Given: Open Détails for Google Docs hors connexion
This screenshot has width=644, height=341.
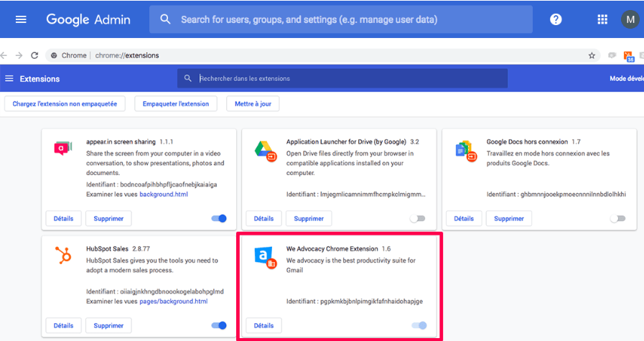Looking at the screenshot, I should 464,218.
